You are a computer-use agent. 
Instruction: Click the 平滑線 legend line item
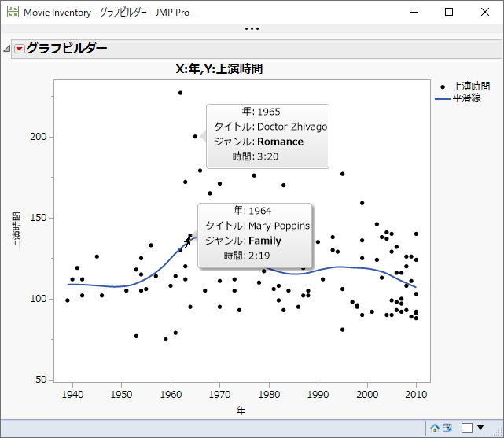[458, 98]
